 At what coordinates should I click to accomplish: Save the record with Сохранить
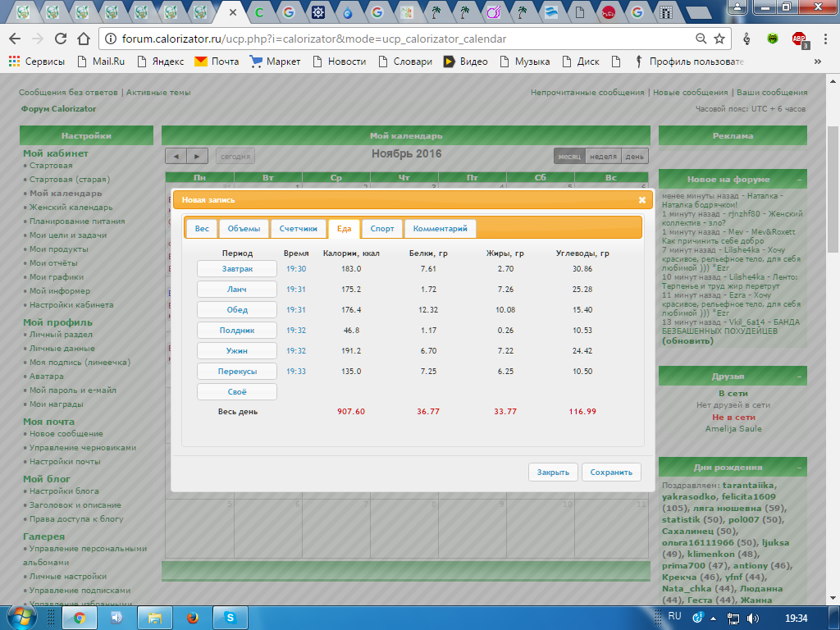click(611, 472)
